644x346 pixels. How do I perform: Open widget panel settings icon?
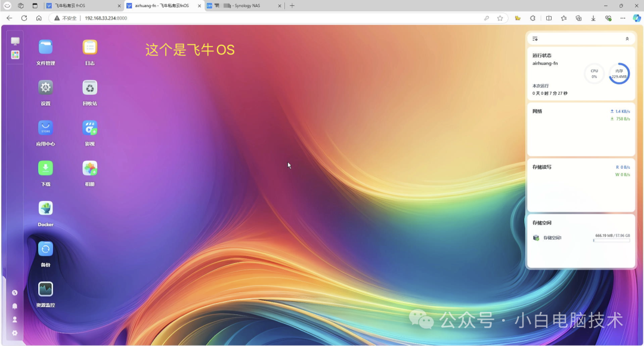pyautogui.click(x=535, y=39)
